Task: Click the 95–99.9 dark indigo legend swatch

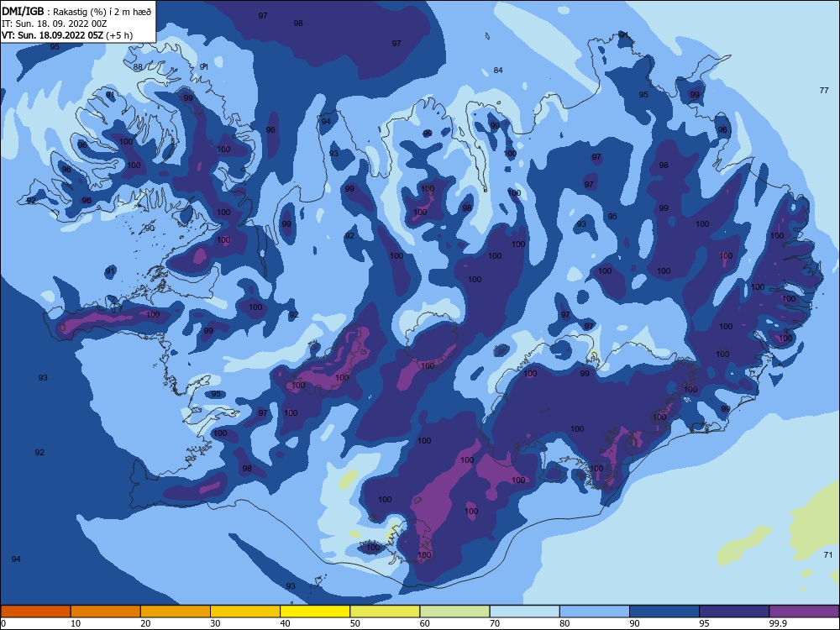Action: coord(734,612)
